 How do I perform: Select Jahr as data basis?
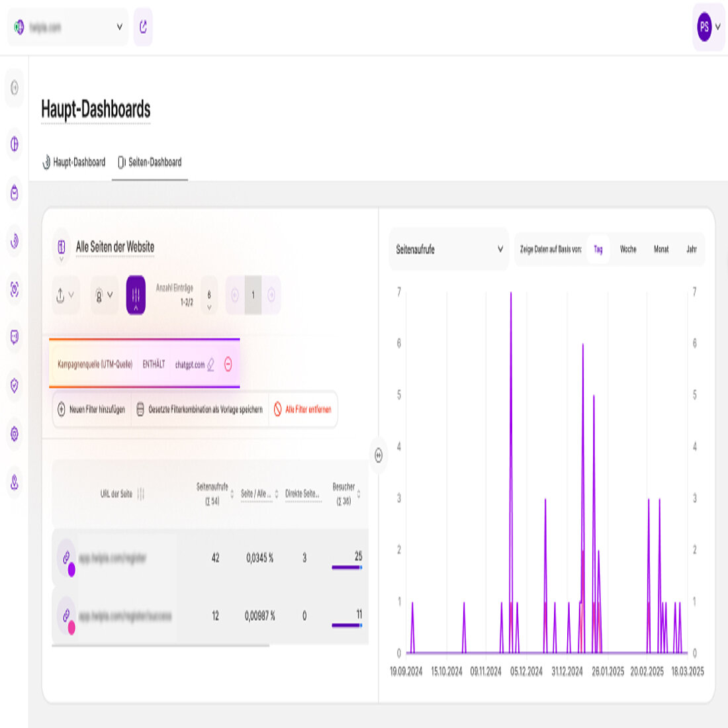click(x=690, y=250)
